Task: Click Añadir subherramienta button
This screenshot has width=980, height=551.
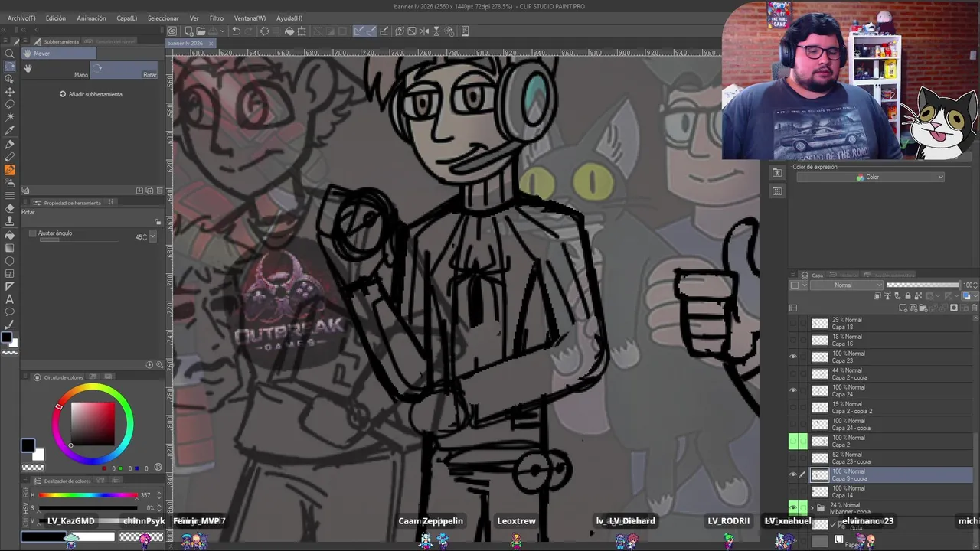Action: [91, 94]
